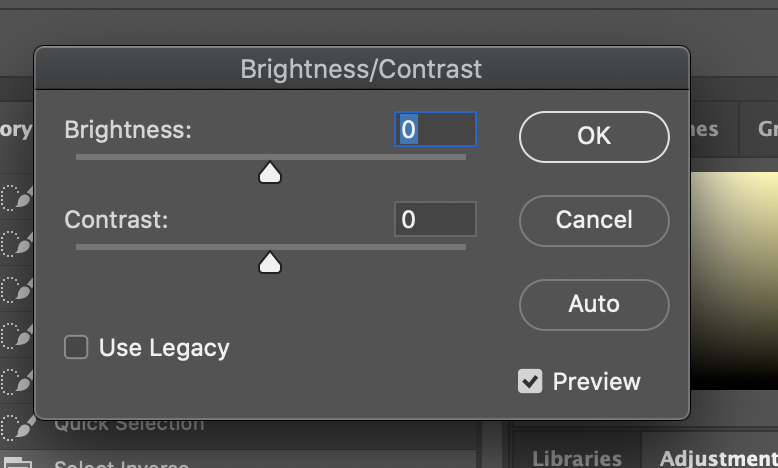
Task: Click the Contrast slider handle
Action: [x=270, y=263]
